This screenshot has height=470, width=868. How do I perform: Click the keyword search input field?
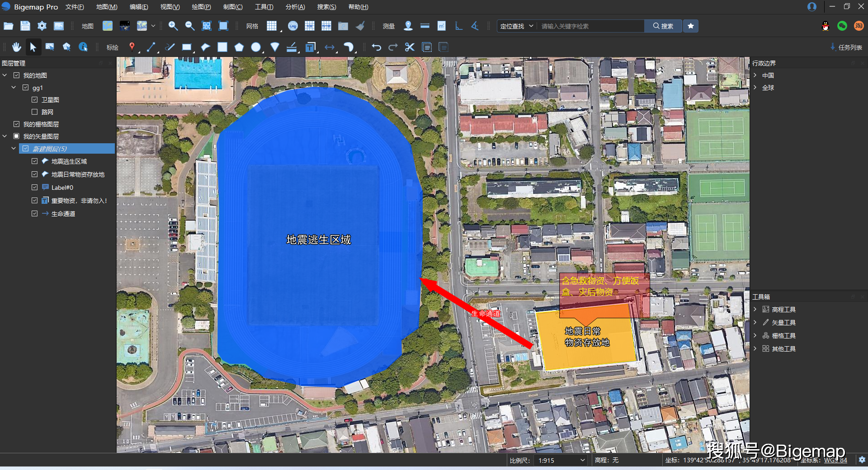590,26
